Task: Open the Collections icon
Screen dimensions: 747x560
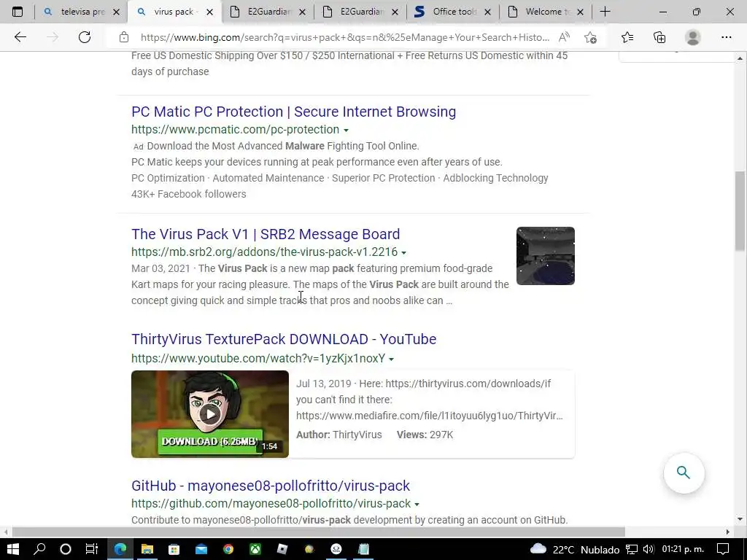Action: (x=659, y=37)
